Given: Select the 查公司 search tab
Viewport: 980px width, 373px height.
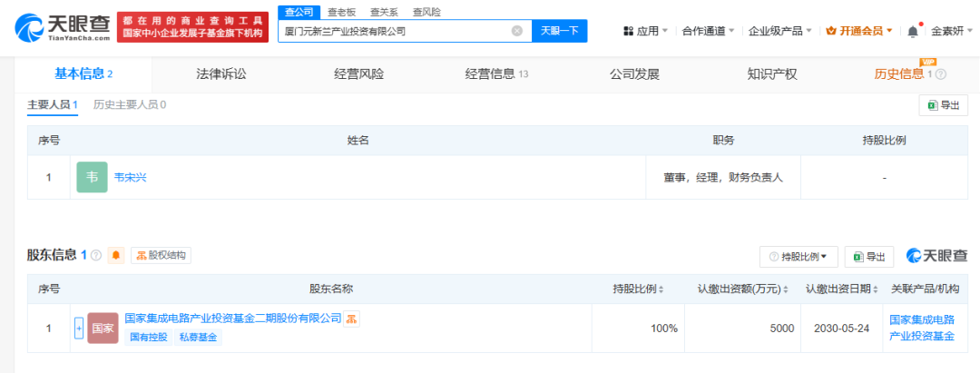Looking at the screenshot, I should [x=299, y=12].
